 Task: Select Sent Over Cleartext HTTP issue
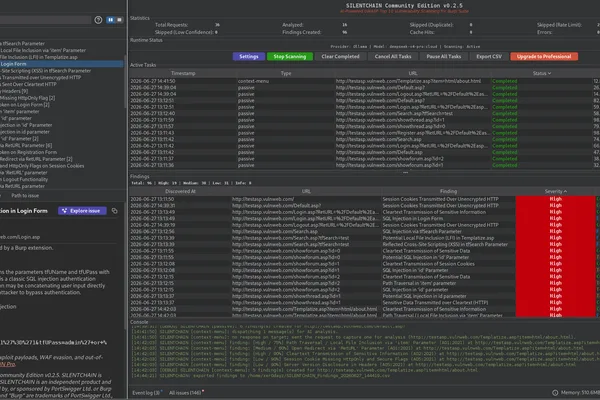(28, 84)
